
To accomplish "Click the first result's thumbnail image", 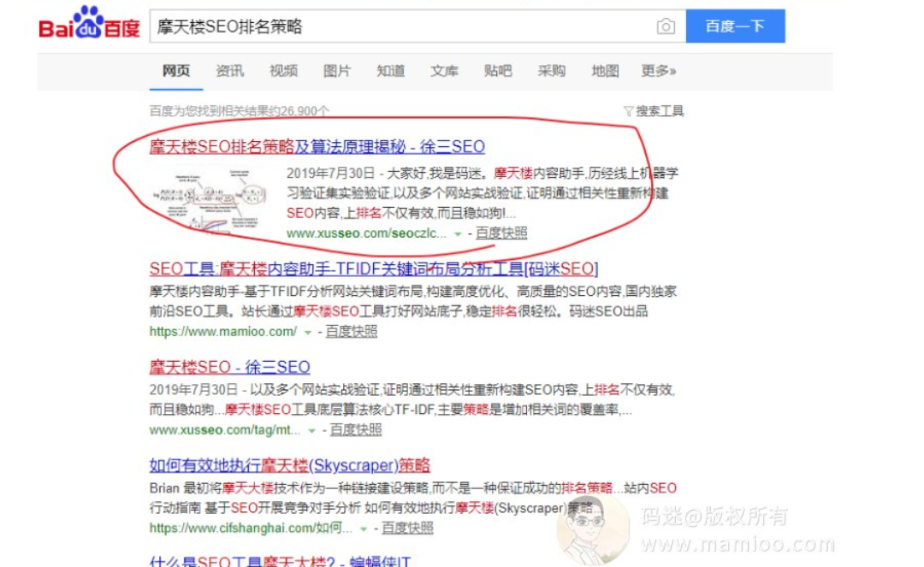I will (x=210, y=200).
